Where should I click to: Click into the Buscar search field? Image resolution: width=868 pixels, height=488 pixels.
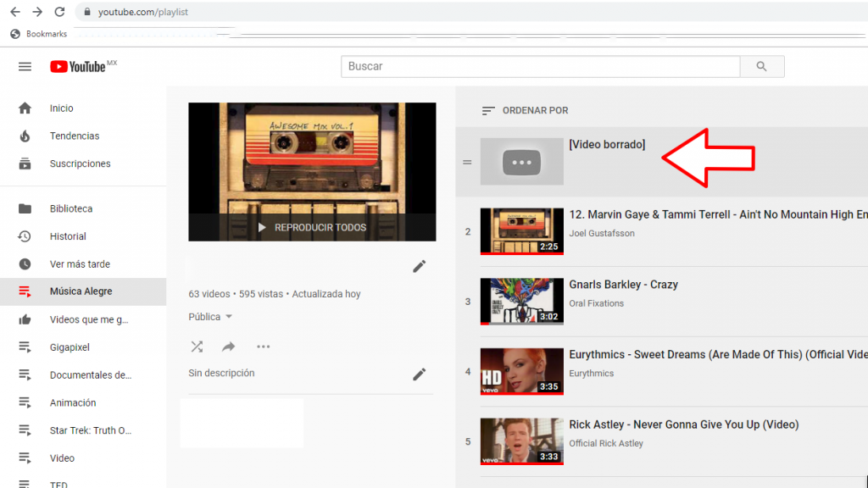540,67
